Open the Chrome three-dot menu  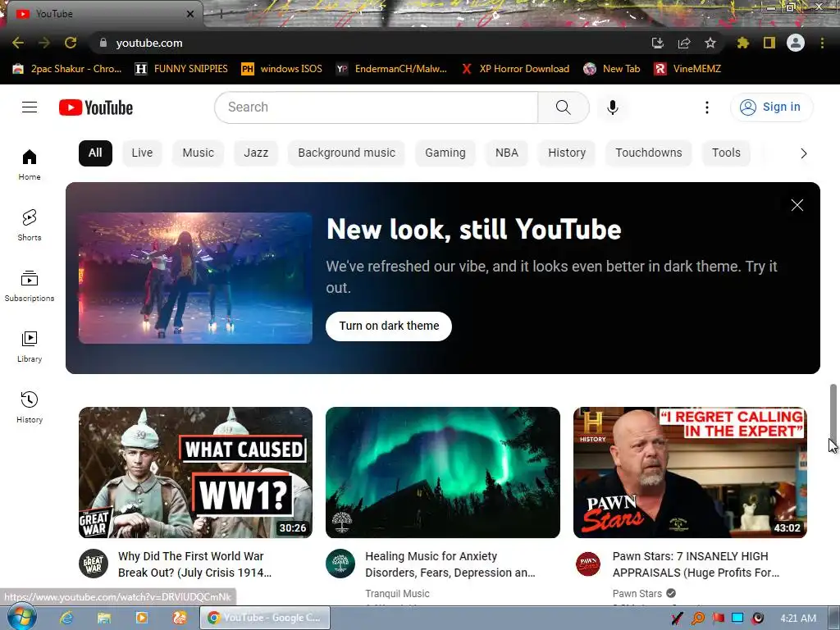[822, 43]
